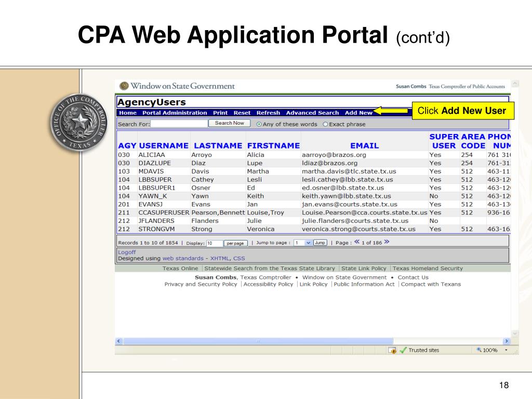Open Statewide Search from the Texas State Library
532x399 pixels.
point(270,269)
